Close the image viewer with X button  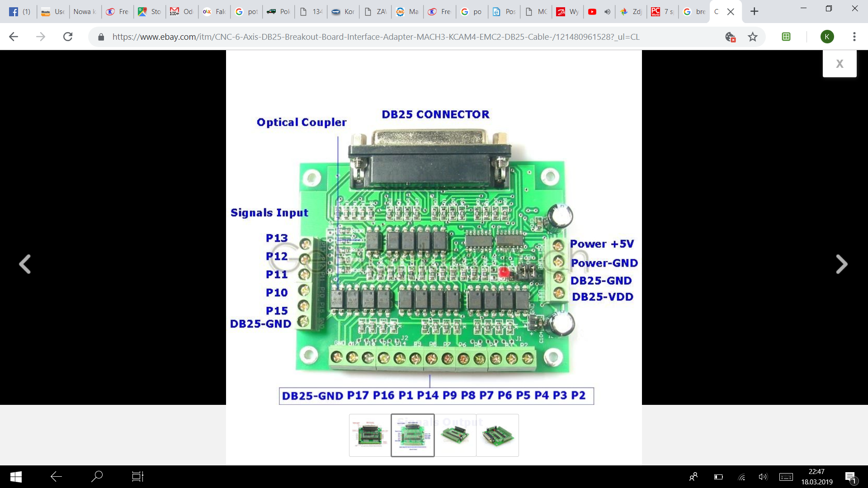pyautogui.click(x=840, y=64)
